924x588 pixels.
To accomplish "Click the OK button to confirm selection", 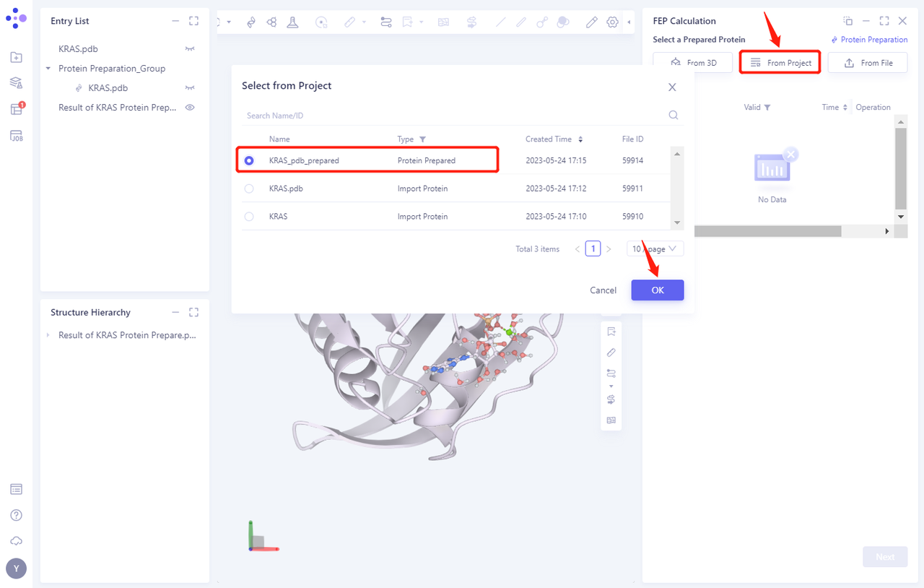I will (657, 290).
